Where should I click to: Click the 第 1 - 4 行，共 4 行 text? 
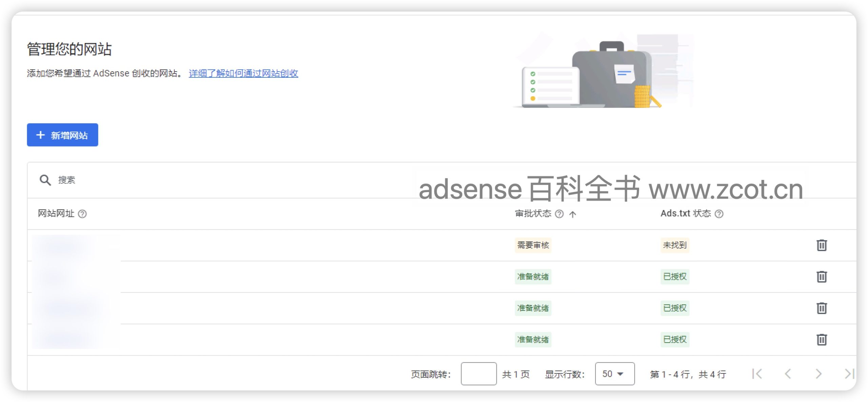pos(688,374)
